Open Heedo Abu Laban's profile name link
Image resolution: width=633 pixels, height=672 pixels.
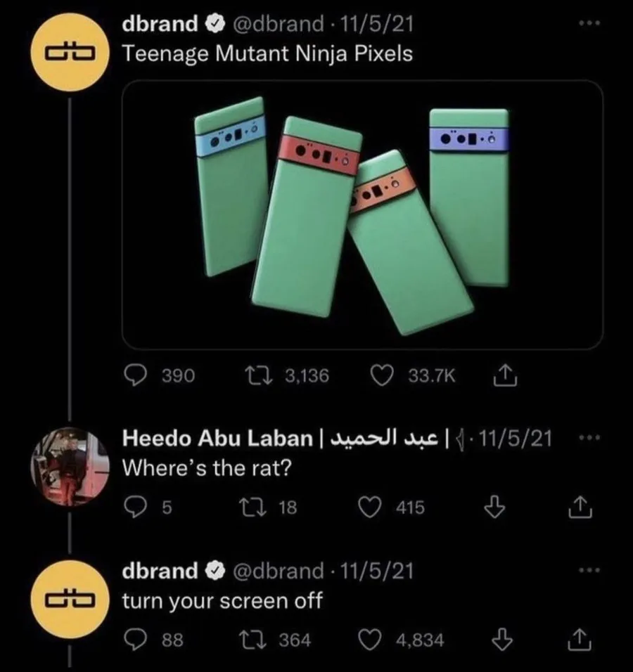tap(217, 439)
